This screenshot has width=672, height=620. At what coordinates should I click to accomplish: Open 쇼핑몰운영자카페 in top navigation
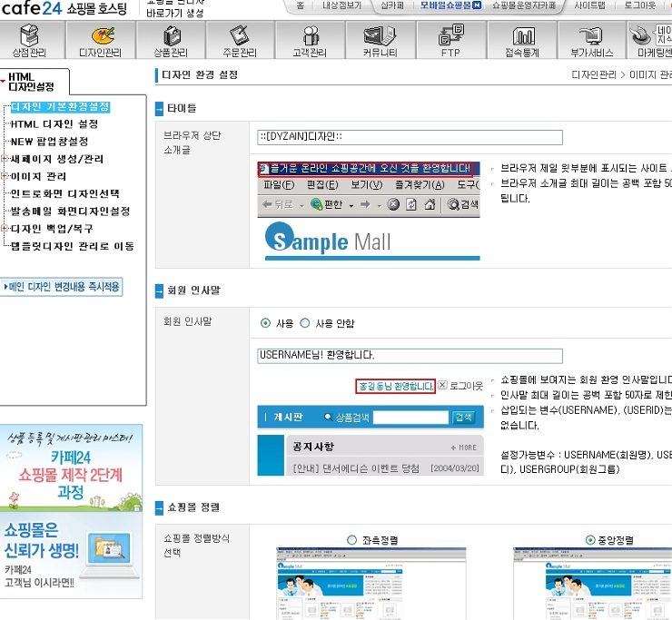pyautogui.click(x=524, y=5)
